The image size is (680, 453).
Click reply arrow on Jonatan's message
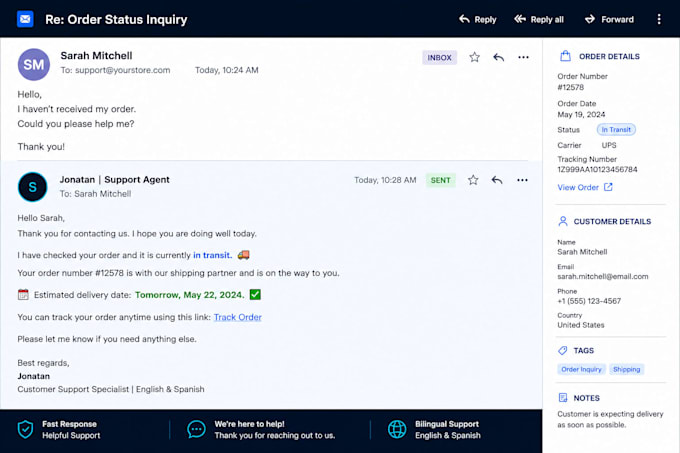coord(497,180)
